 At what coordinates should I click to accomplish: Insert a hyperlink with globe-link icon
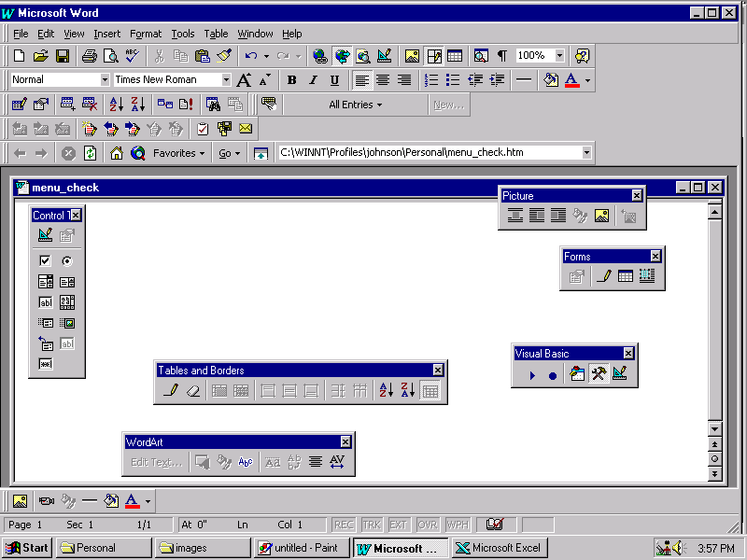[320, 56]
